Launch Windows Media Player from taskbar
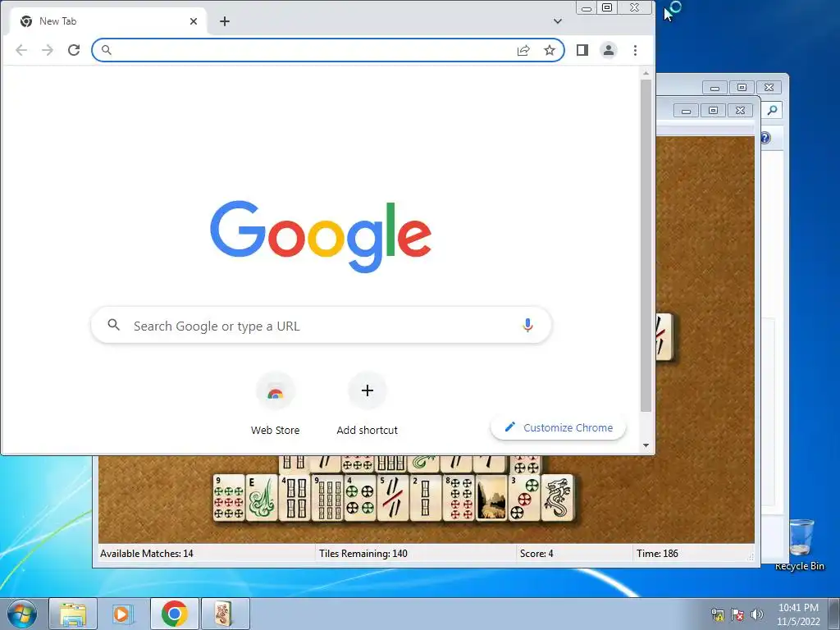The image size is (840, 630). pos(122,614)
